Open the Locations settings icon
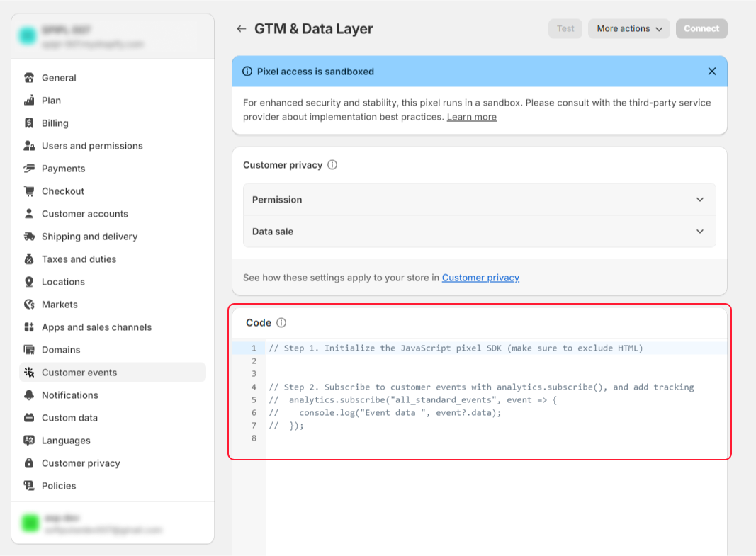This screenshot has width=756, height=556. click(28, 282)
